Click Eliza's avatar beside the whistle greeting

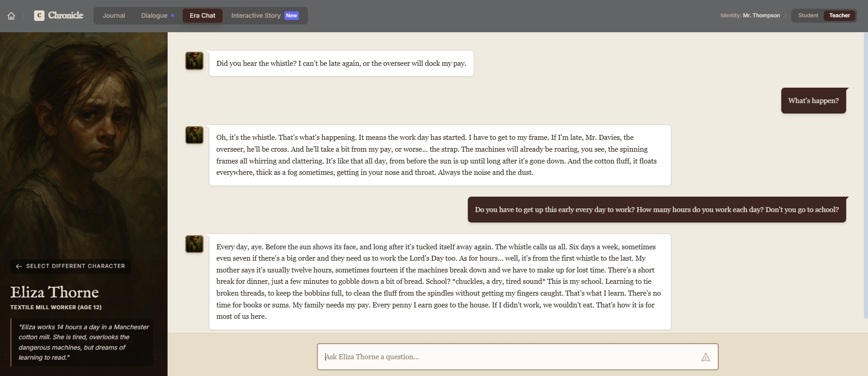pos(194,61)
